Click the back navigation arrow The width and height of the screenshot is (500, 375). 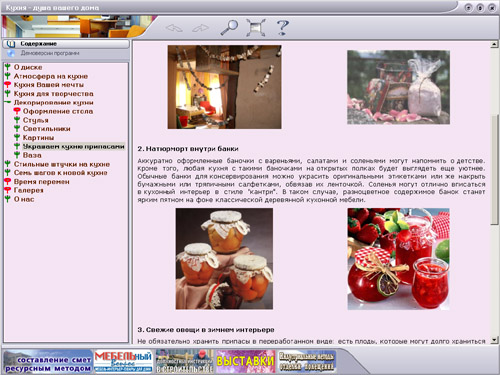[174, 28]
